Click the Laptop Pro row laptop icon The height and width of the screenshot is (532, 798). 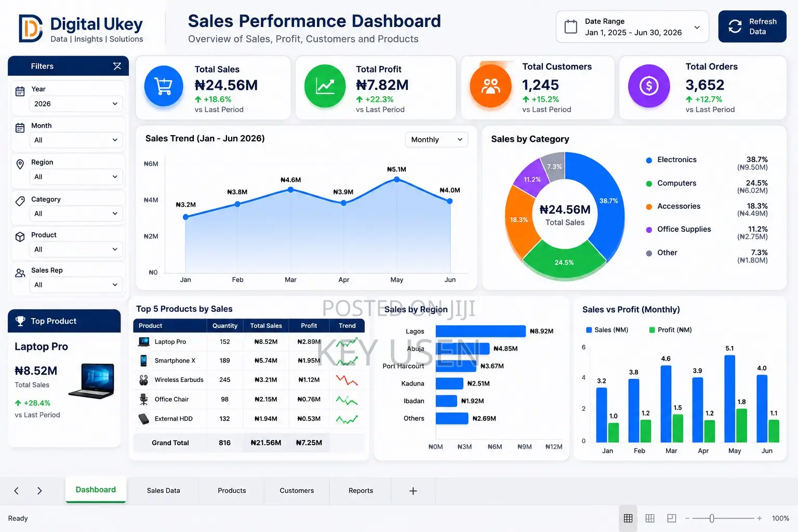[x=144, y=342]
